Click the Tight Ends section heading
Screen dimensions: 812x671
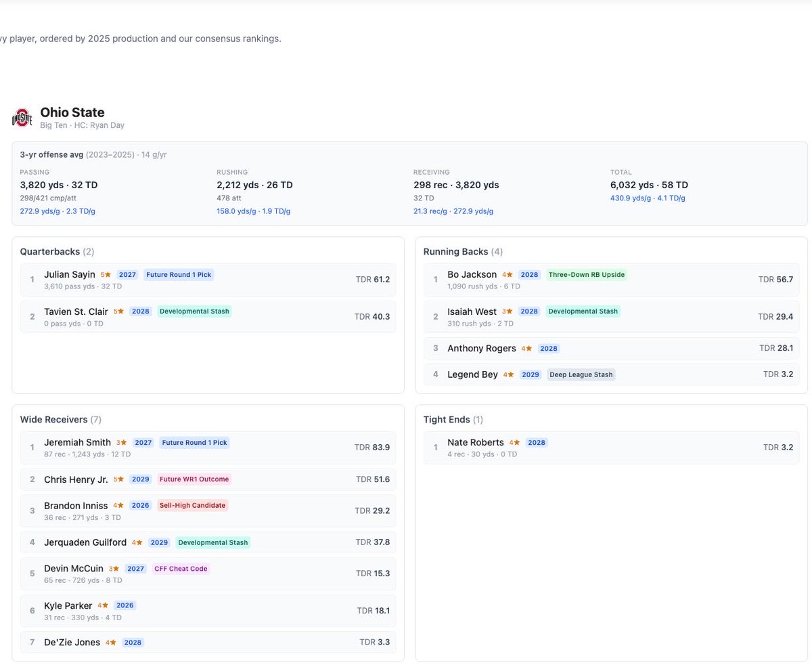[453, 420]
